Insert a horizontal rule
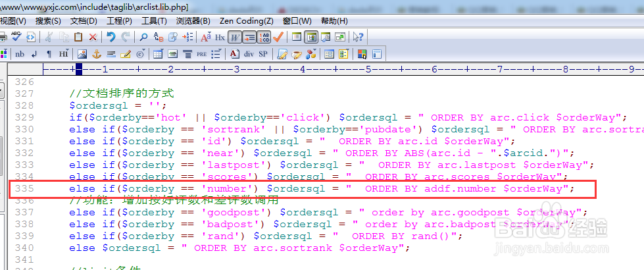This screenshot has height=270, width=644. click(x=111, y=54)
